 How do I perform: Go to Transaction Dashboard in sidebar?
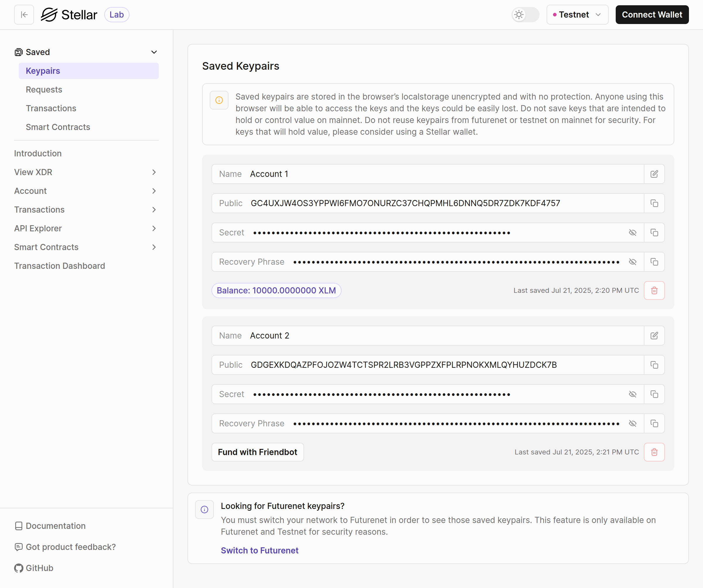[x=59, y=266]
